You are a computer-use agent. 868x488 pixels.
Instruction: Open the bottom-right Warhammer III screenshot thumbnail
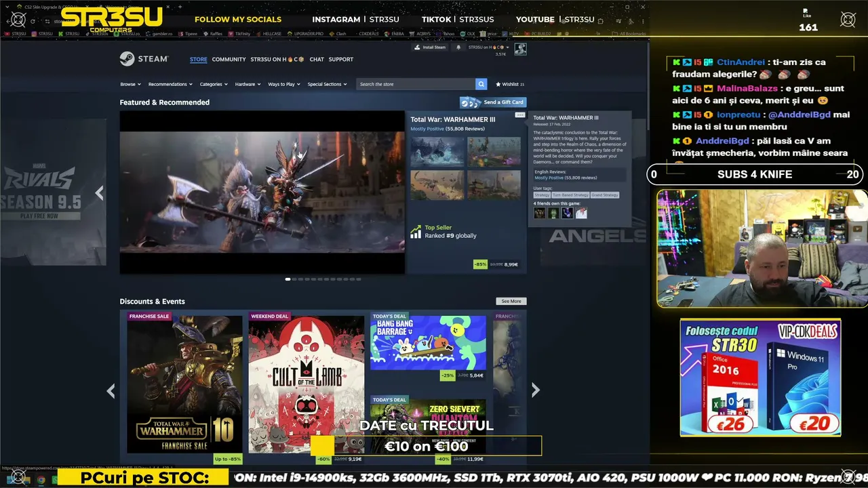click(x=494, y=185)
